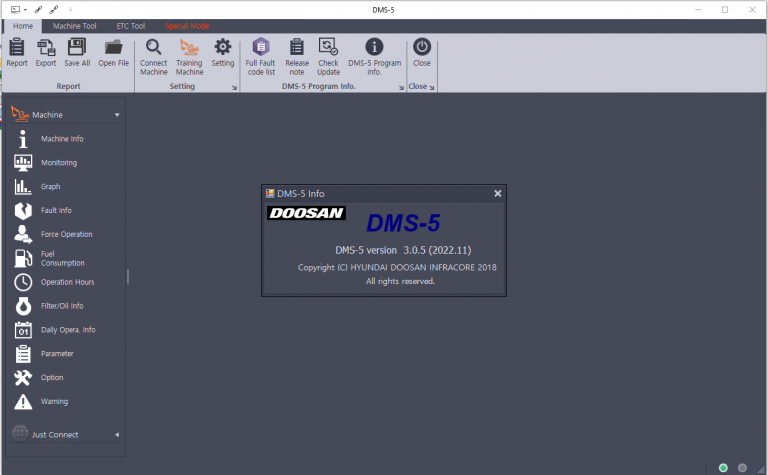Image resolution: width=768 pixels, height=475 pixels.
Task: Switch to the Special Mode tab
Action: (x=187, y=26)
